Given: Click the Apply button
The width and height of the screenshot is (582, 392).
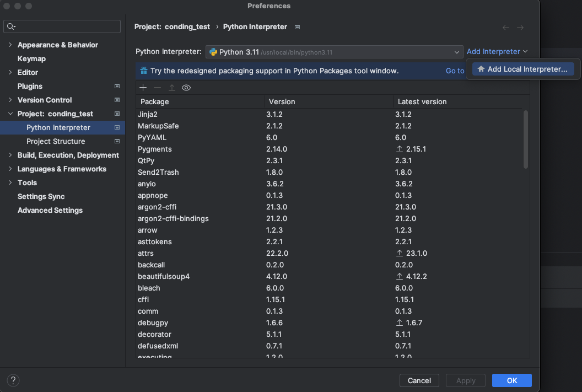Looking at the screenshot, I should pyautogui.click(x=466, y=380).
